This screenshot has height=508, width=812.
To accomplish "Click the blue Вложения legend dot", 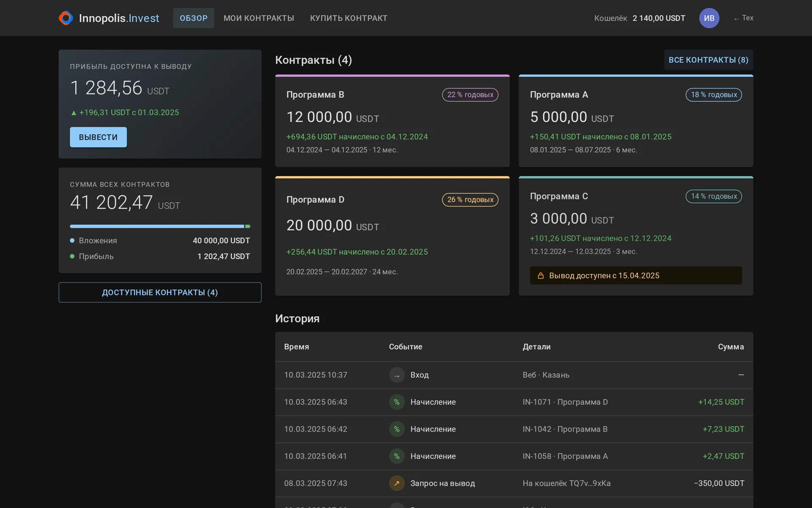I will 72,240.
